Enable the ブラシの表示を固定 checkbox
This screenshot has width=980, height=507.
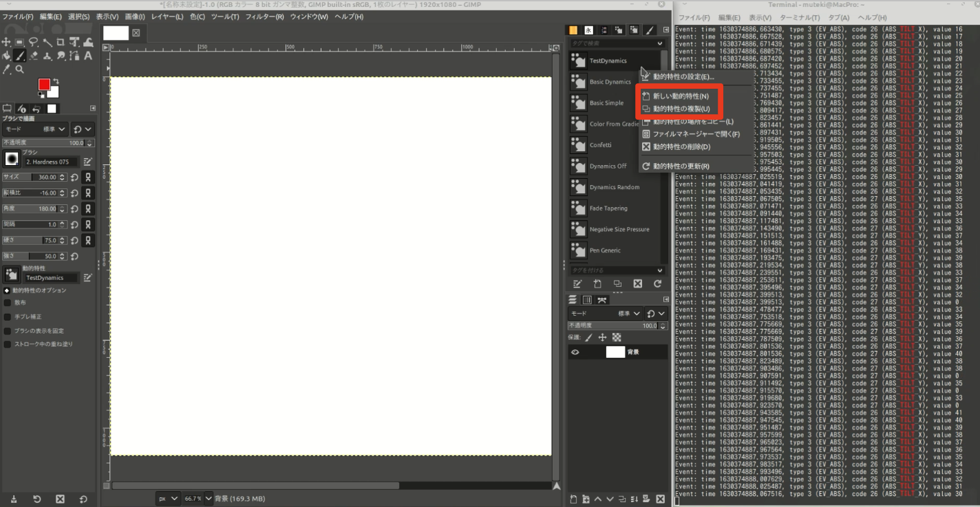click(x=8, y=330)
